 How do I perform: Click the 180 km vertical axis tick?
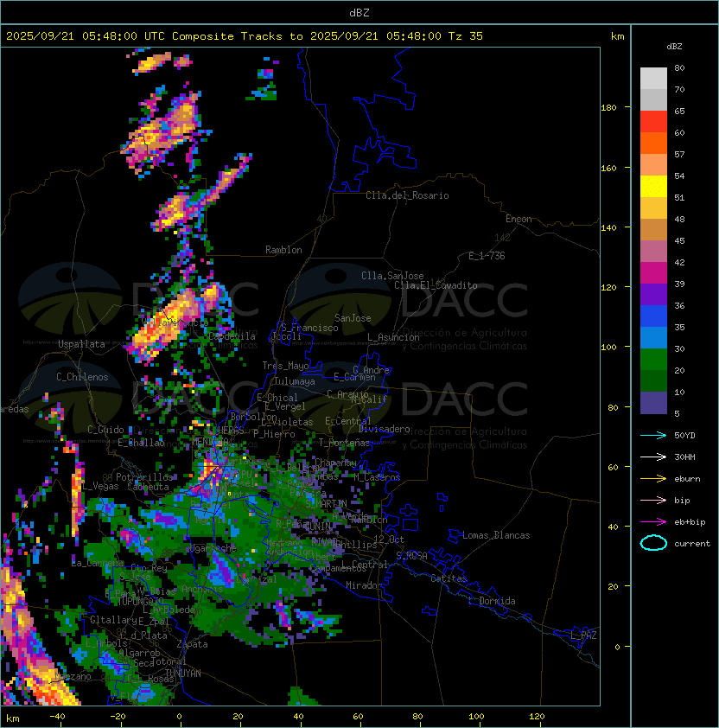pos(608,108)
